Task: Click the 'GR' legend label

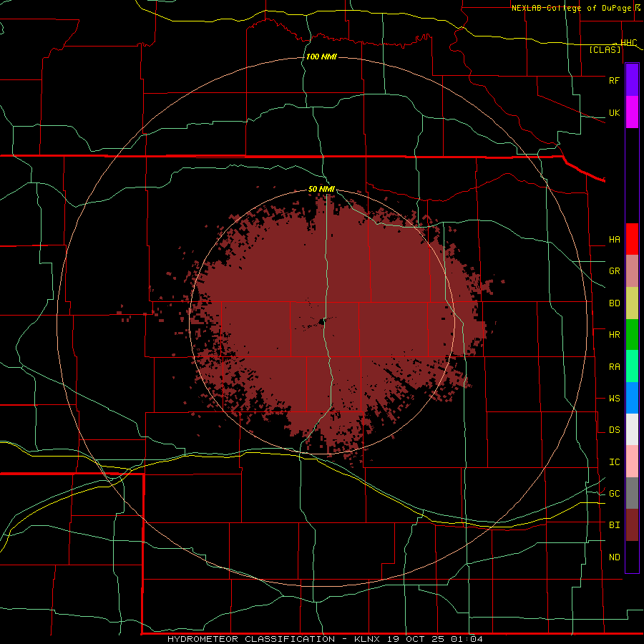Action: [615, 271]
